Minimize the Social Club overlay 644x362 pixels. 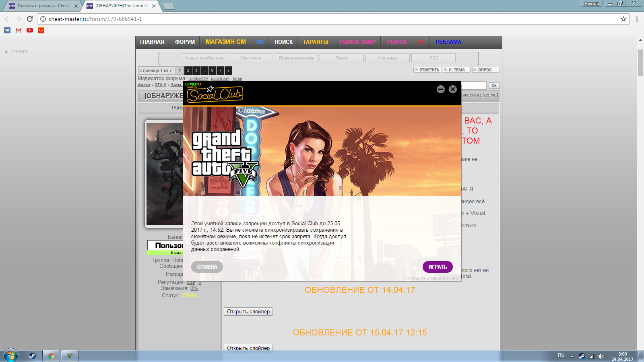tap(441, 89)
